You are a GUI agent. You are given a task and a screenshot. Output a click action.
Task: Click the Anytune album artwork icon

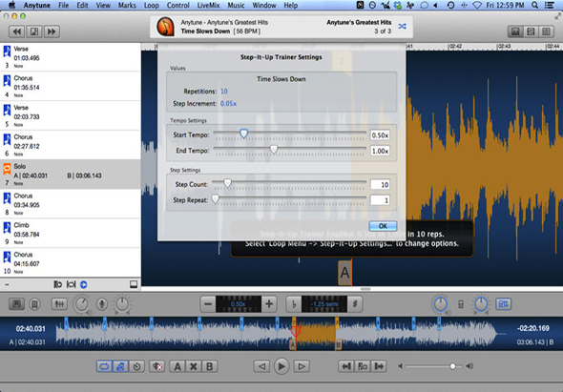coord(165,27)
